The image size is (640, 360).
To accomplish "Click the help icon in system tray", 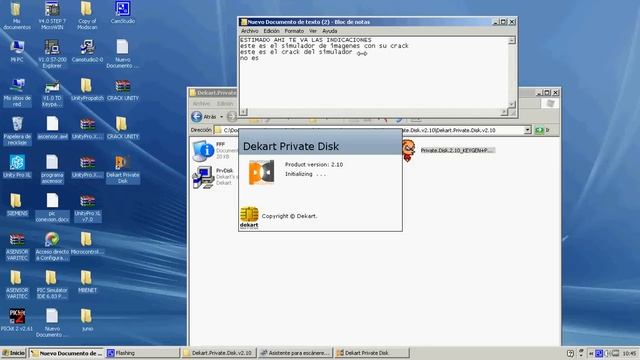I will pos(570,353).
